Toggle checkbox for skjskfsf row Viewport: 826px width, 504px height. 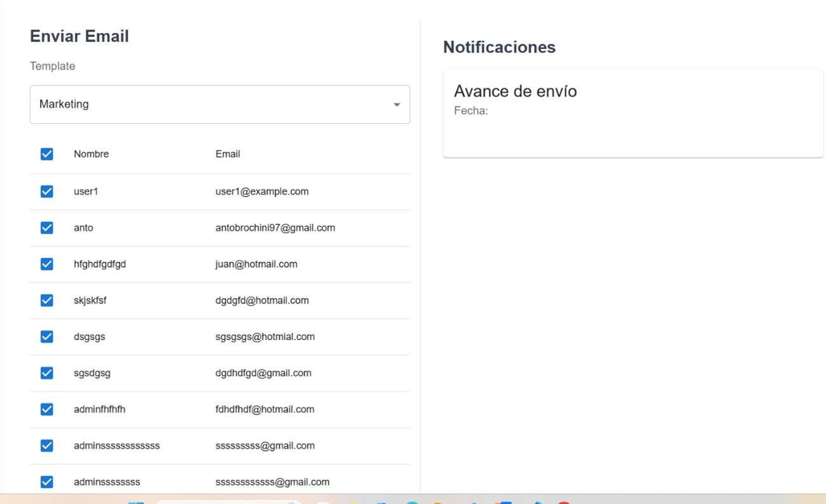46,300
